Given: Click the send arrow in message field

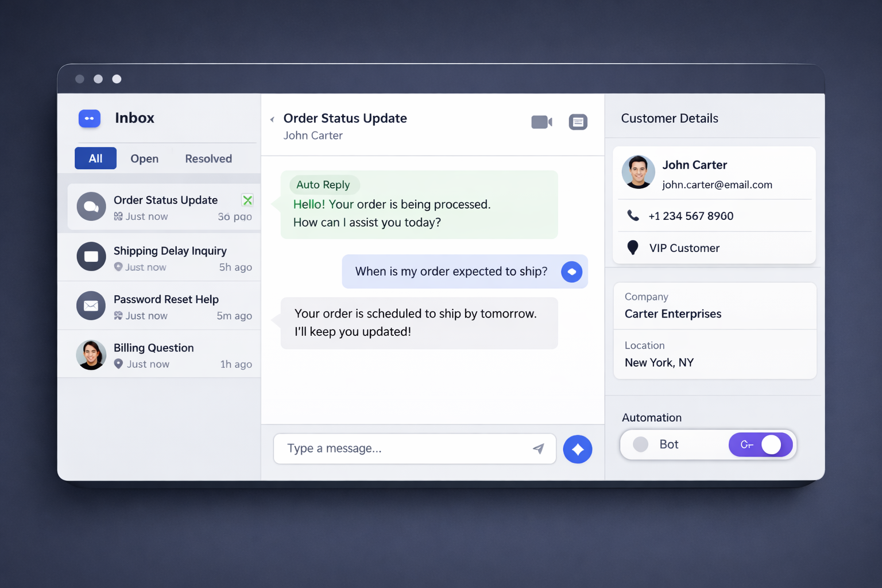Looking at the screenshot, I should 538,448.
